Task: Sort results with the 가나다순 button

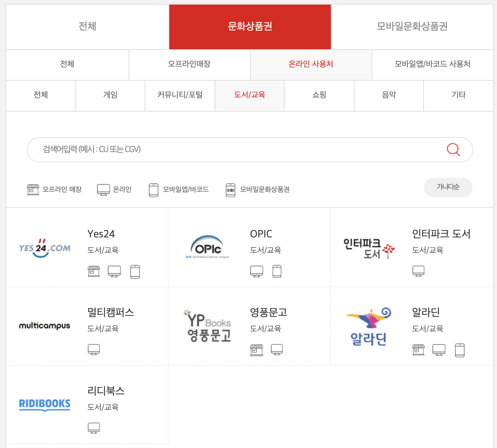Action: 448,187
